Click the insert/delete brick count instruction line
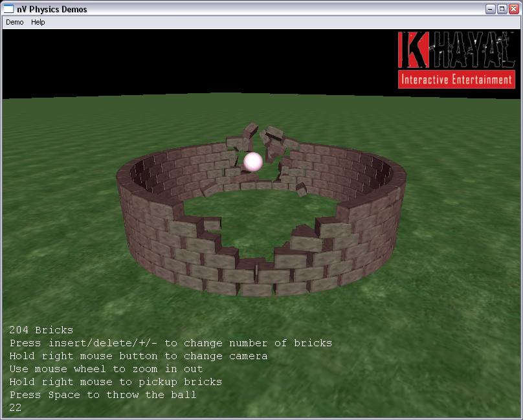The width and height of the screenshot is (523, 420). (x=171, y=343)
